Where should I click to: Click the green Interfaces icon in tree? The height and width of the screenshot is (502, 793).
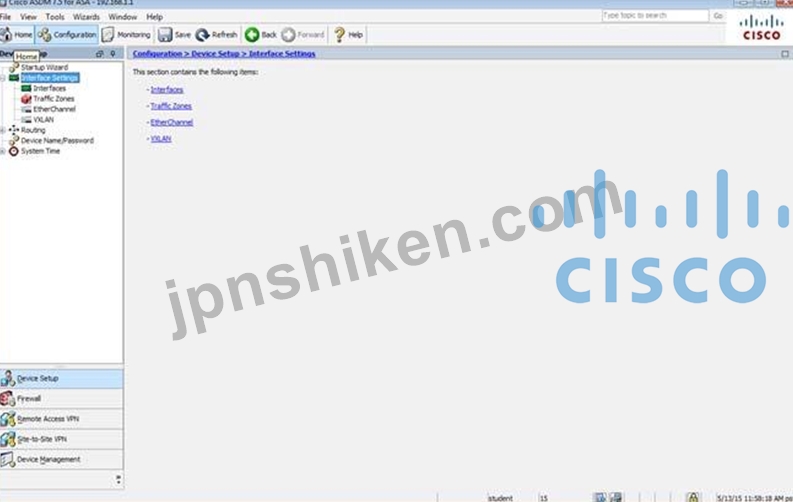click(26, 88)
